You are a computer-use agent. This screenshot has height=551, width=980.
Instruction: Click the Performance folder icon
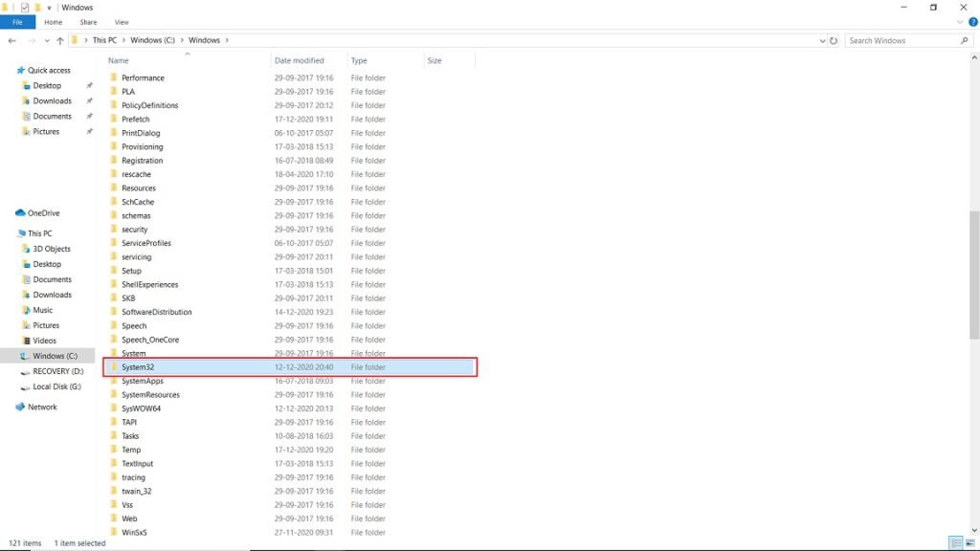tap(114, 77)
